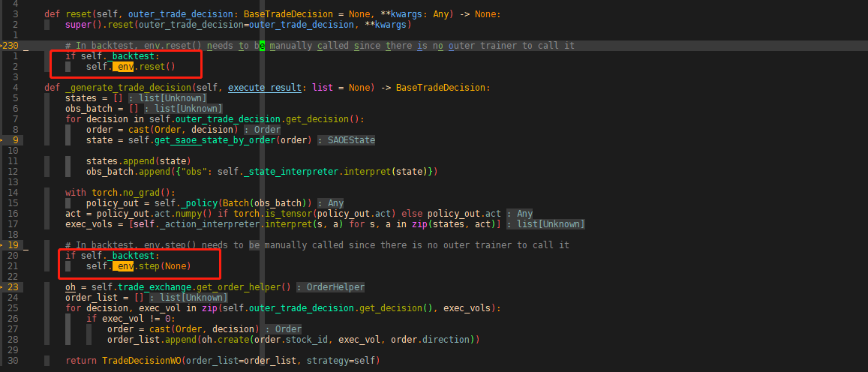
Task: Click the underlined 'oh' variable on line 23
Action: click(x=71, y=287)
